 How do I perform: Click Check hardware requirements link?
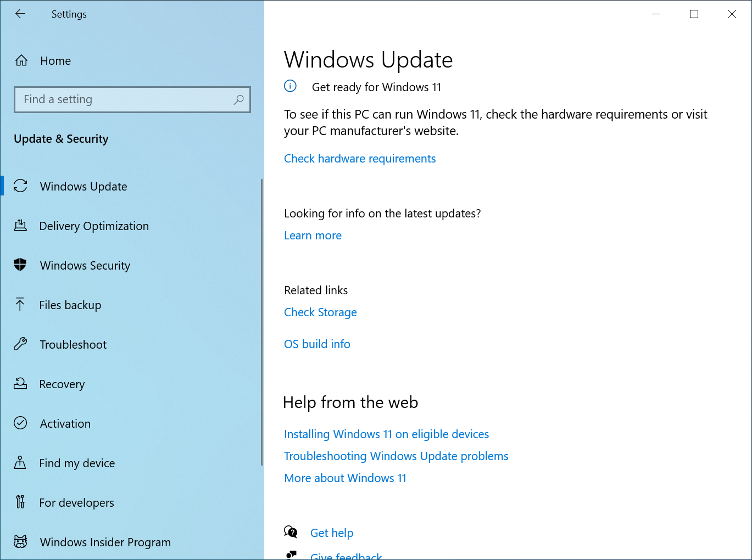(360, 159)
